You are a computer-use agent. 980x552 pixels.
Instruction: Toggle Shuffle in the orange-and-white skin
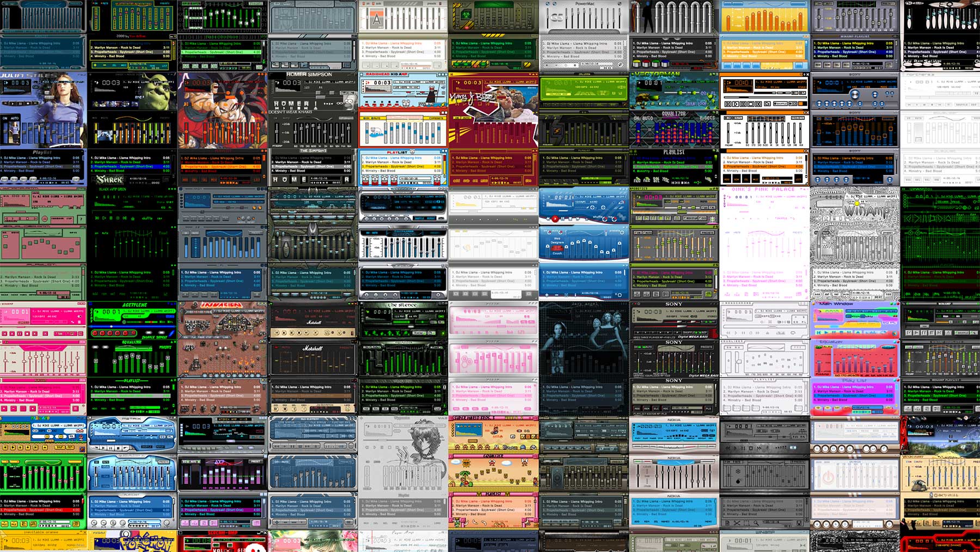point(781,104)
